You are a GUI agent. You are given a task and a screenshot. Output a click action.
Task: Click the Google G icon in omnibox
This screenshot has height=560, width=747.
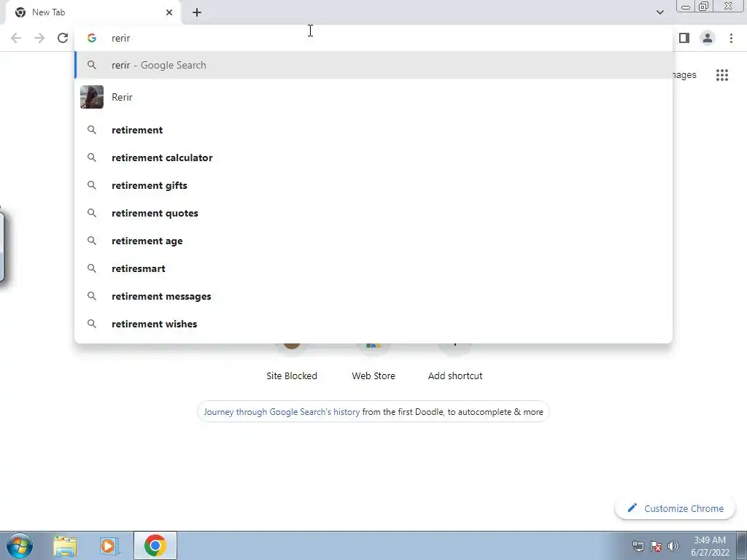[x=92, y=38]
